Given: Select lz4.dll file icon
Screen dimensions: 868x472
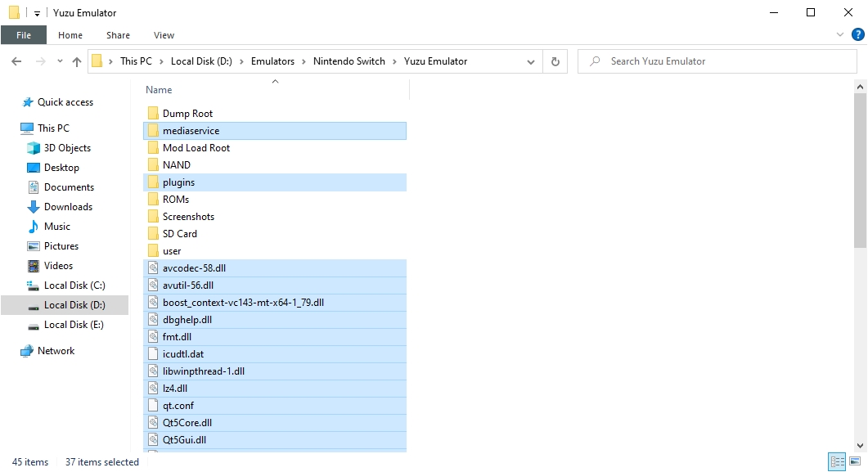Looking at the screenshot, I should (x=153, y=388).
